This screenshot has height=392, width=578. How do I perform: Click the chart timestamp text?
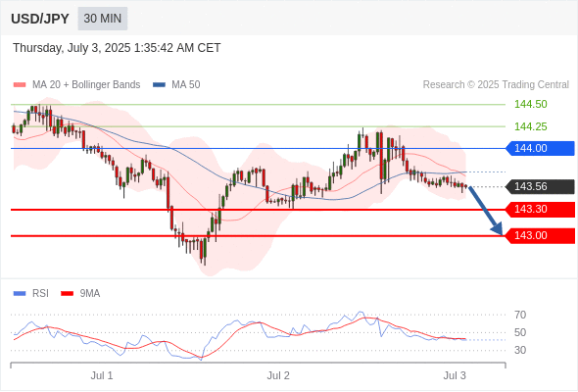117,48
